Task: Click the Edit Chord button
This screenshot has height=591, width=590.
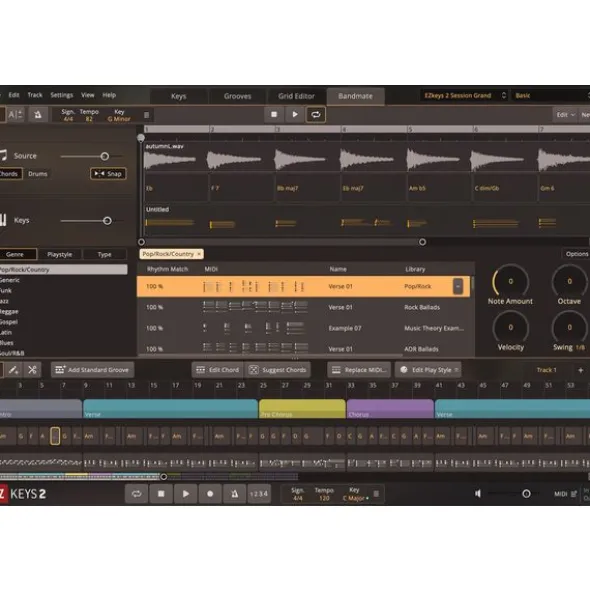Action: (218, 370)
